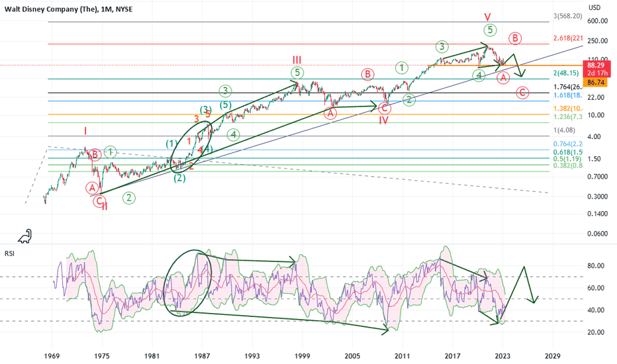Select the teal (3) sub-wave label
The height and width of the screenshot is (364, 617).
click(206, 109)
